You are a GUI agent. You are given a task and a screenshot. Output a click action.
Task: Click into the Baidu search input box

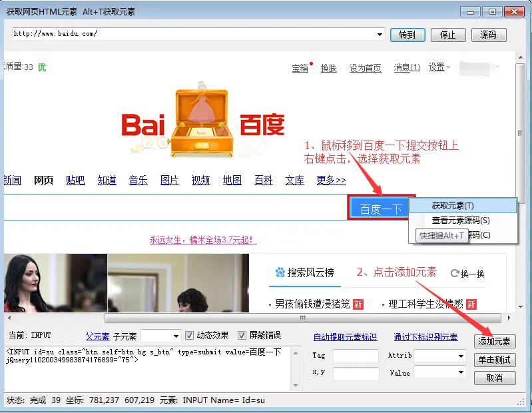[x=175, y=207]
